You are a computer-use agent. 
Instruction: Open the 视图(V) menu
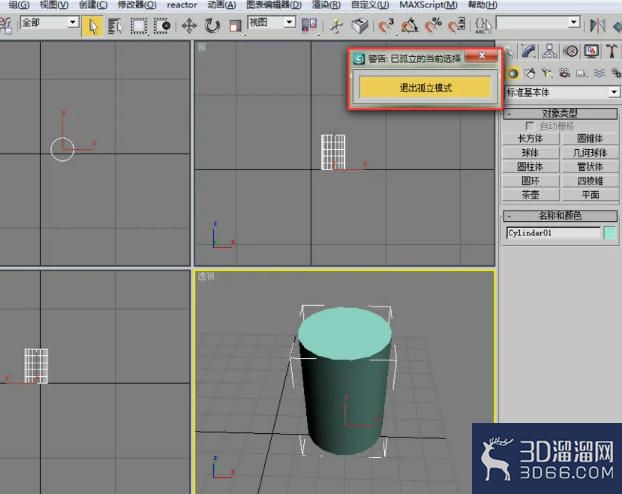click(54, 5)
